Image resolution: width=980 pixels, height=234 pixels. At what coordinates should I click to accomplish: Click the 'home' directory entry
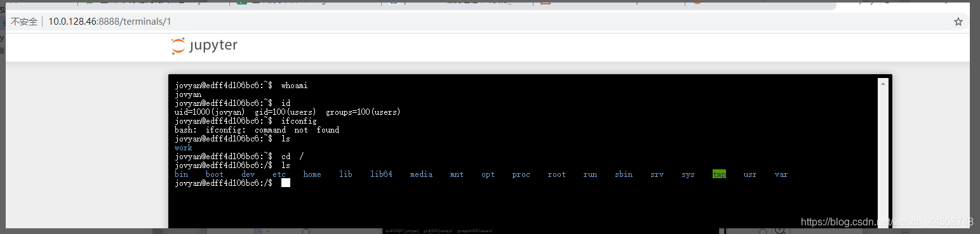click(x=312, y=174)
